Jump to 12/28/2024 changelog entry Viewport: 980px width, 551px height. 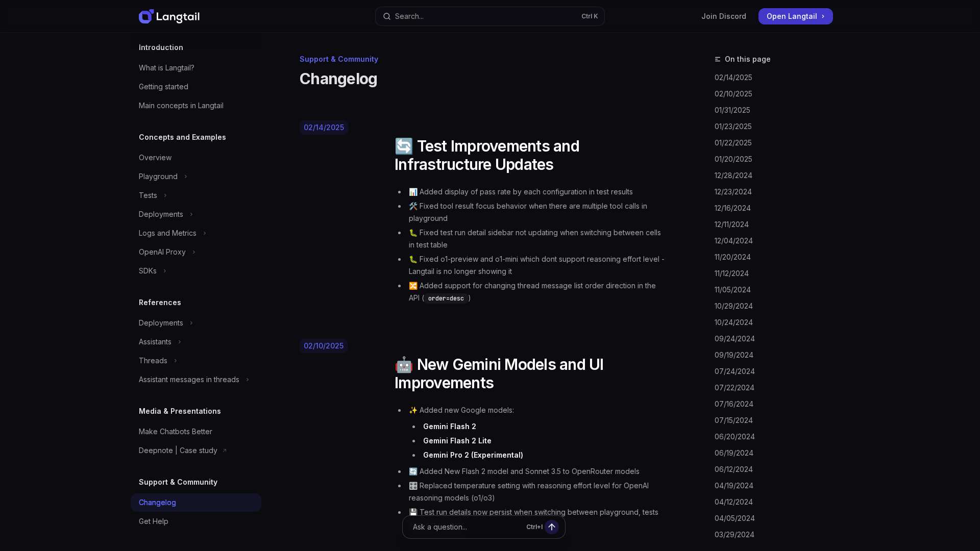click(733, 176)
